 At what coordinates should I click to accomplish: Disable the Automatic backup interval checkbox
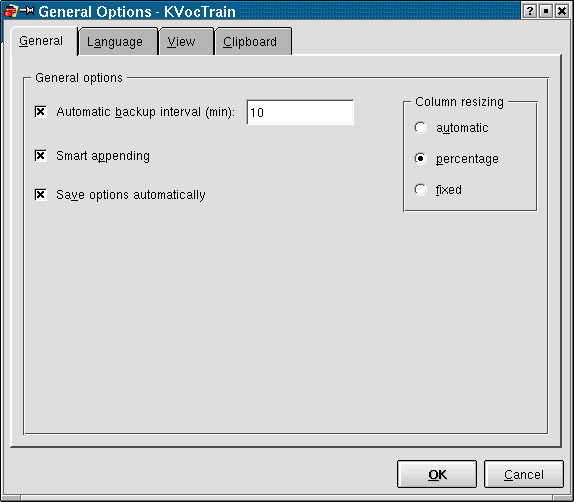pos(40,112)
